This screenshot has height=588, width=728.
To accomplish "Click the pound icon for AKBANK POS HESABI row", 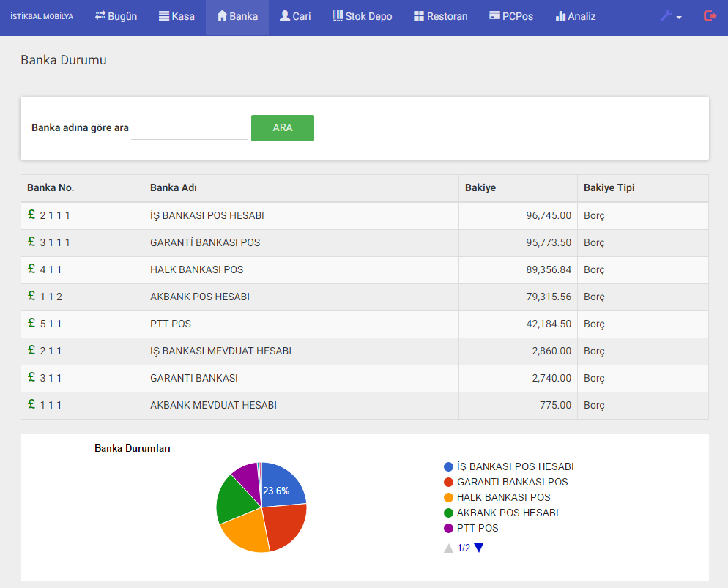I will [x=31, y=297].
